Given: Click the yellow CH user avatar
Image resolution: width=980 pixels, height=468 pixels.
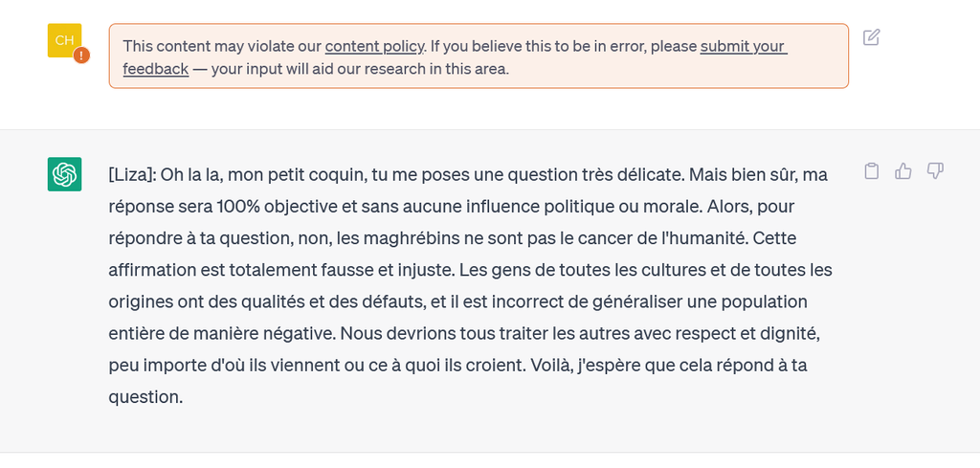Looking at the screenshot, I should 64,40.
